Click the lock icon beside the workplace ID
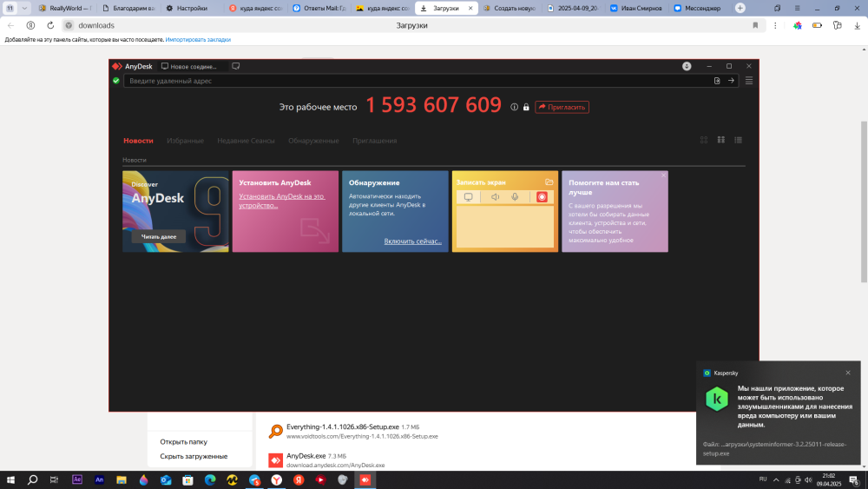The image size is (868, 489). 526,107
